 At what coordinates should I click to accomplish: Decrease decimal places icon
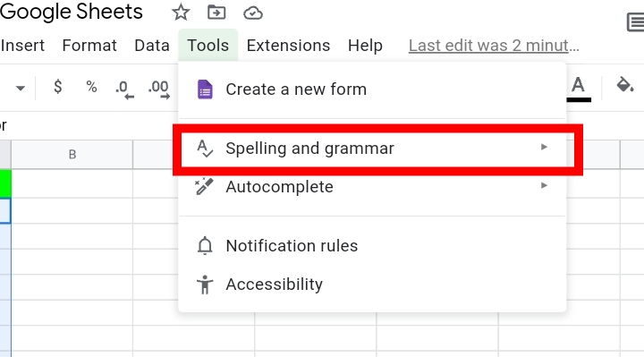pyautogui.click(x=124, y=89)
